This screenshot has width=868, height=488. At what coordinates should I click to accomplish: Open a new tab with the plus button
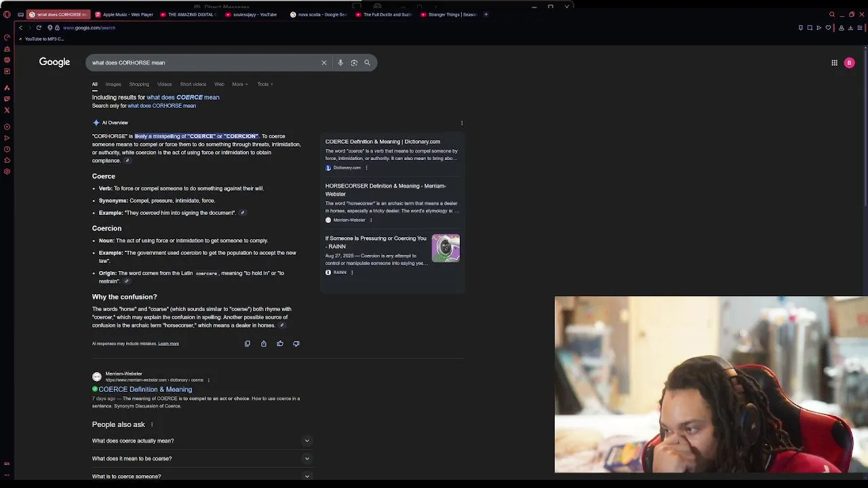(486, 14)
